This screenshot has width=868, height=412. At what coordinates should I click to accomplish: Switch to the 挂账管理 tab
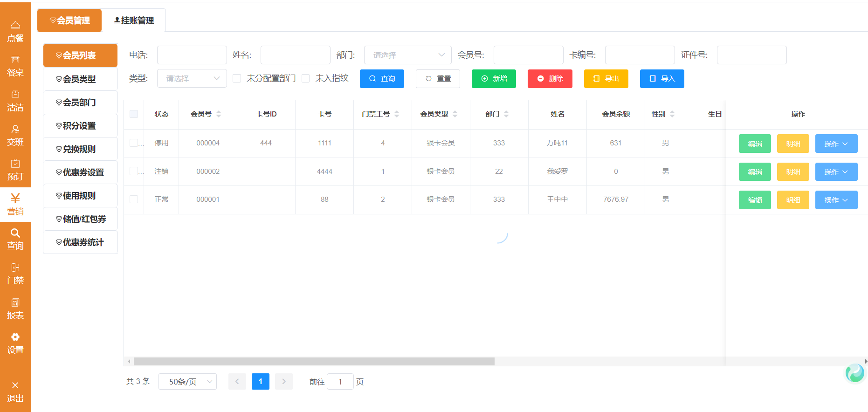click(134, 21)
